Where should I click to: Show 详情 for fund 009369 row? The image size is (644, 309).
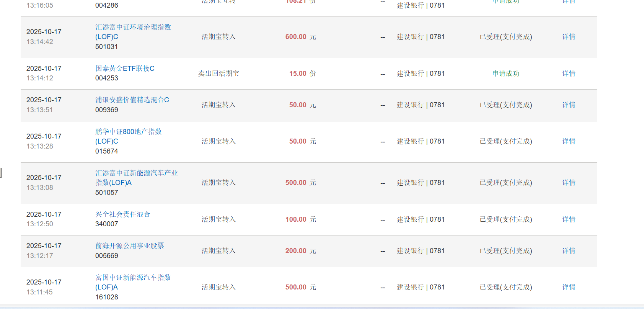click(x=569, y=105)
